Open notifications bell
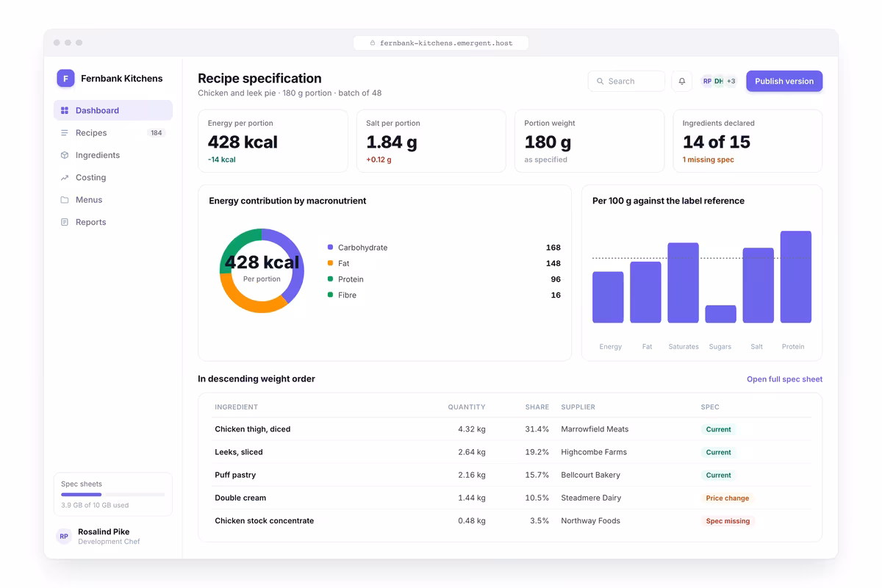The width and height of the screenshot is (882, 588). coord(682,82)
